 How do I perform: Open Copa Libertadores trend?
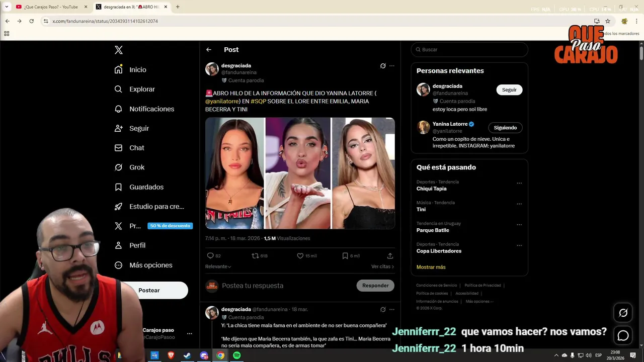tap(439, 251)
